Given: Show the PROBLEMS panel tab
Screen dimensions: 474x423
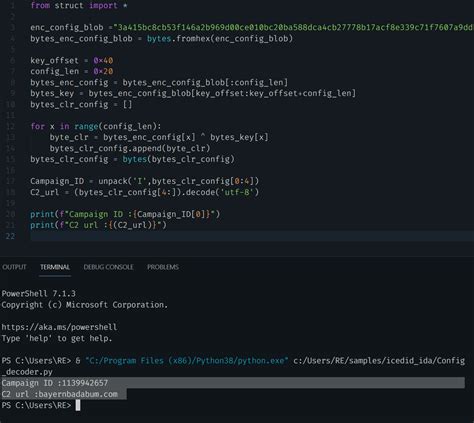Looking at the screenshot, I should point(163,267).
